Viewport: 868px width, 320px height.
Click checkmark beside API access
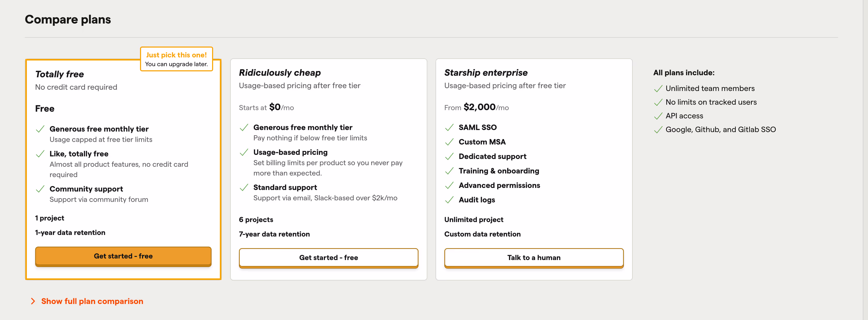(658, 116)
